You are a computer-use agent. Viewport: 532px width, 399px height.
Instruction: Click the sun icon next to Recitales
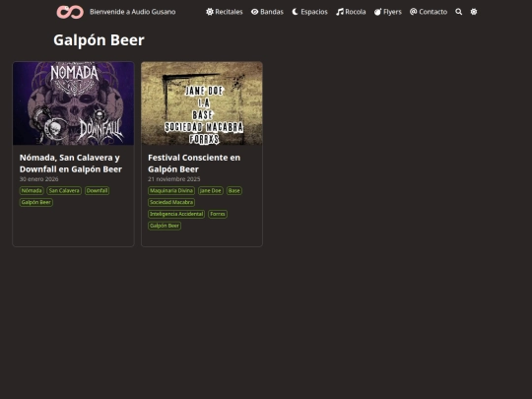210,12
